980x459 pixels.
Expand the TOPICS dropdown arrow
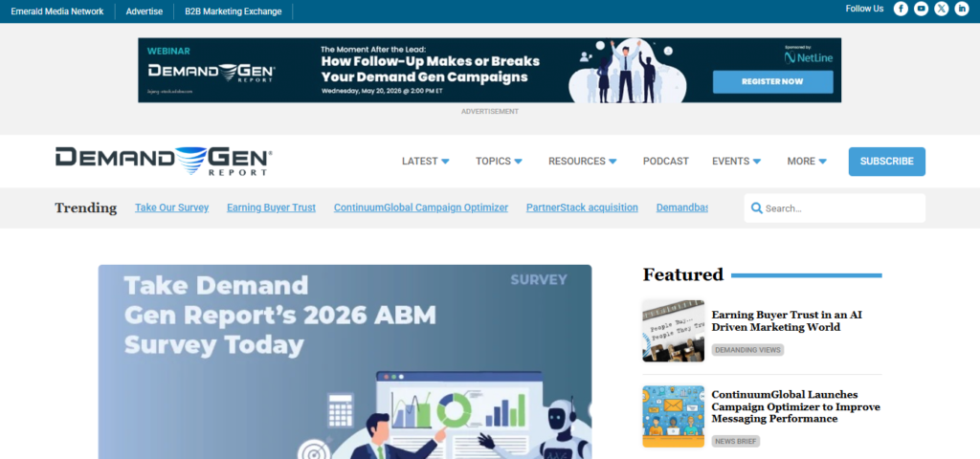coord(518,161)
